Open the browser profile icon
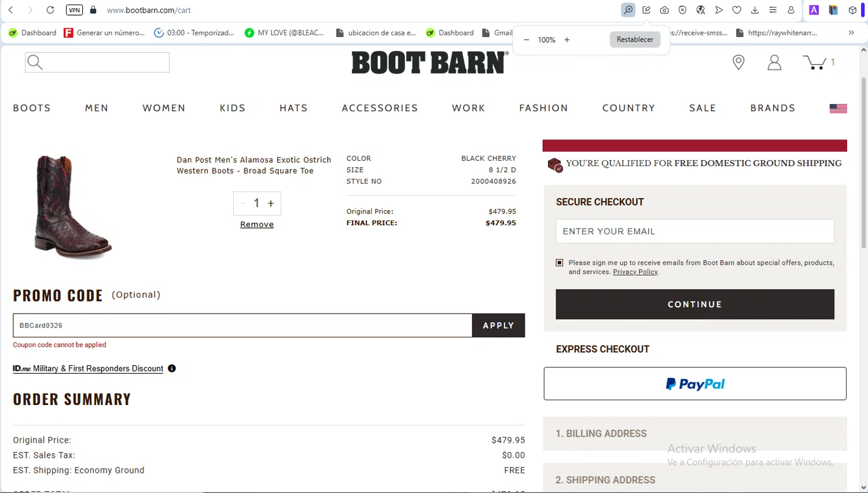 point(791,10)
